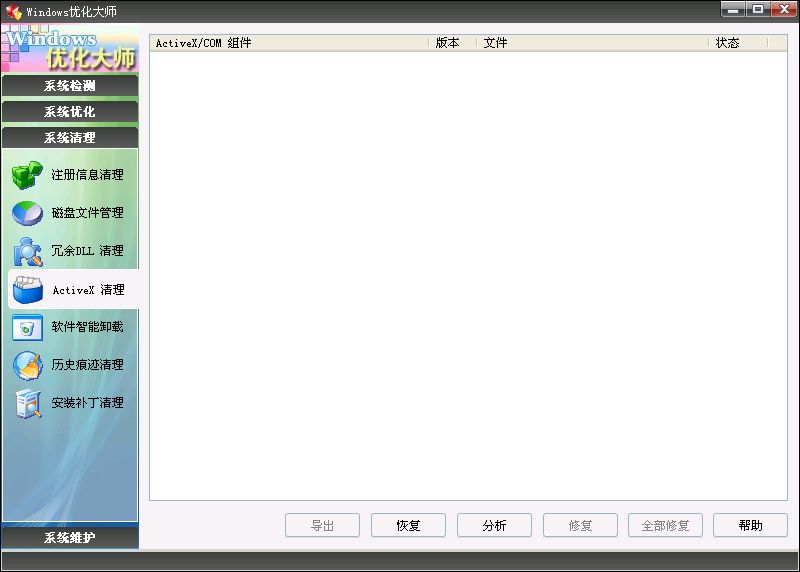This screenshot has height=572, width=800.
Task: Click the disk file management icon
Action: pyautogui.click(x=27, y=213)
